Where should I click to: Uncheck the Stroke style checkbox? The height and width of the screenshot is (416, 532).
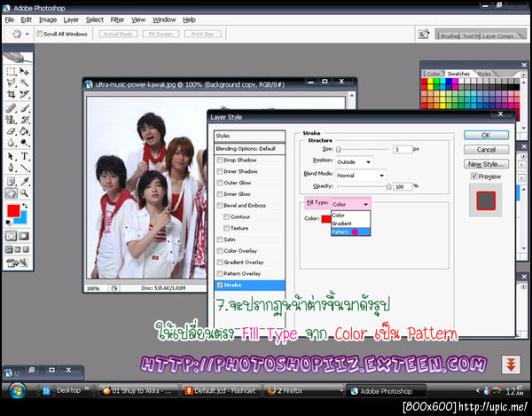pyautogui.click(x=220, y=285)
